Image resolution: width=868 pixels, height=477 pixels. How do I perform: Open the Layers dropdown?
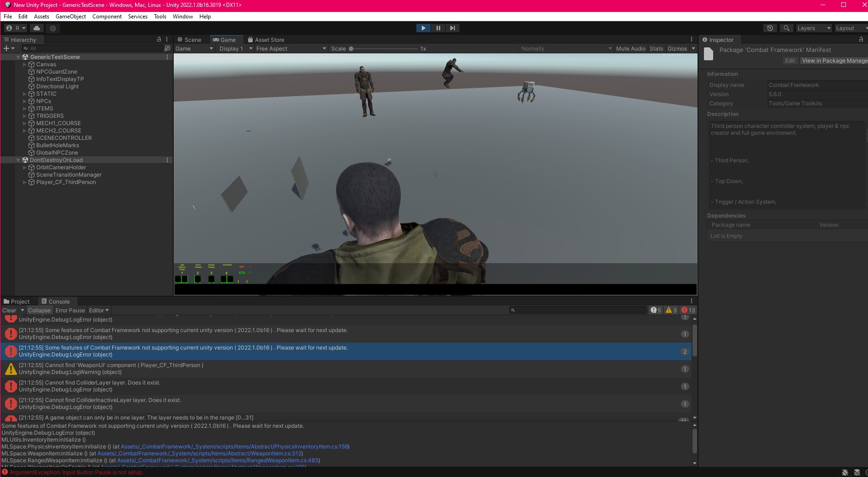tap(814, 28)
